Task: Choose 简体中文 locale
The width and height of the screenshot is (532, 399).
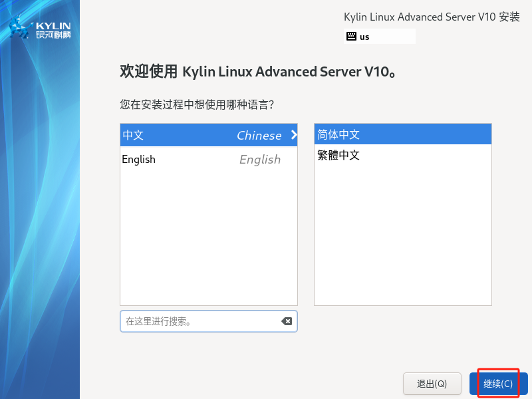Action: (x=338, y=134)
